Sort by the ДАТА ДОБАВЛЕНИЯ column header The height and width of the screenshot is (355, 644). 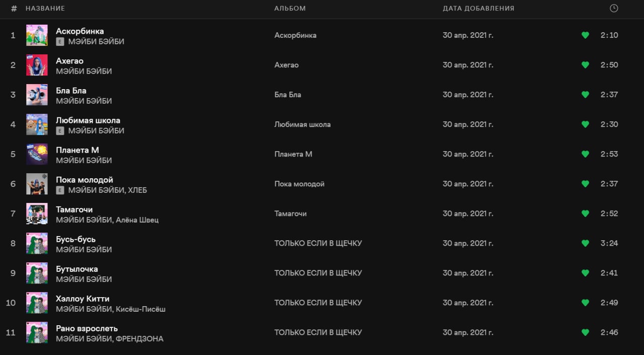point(478,9)
